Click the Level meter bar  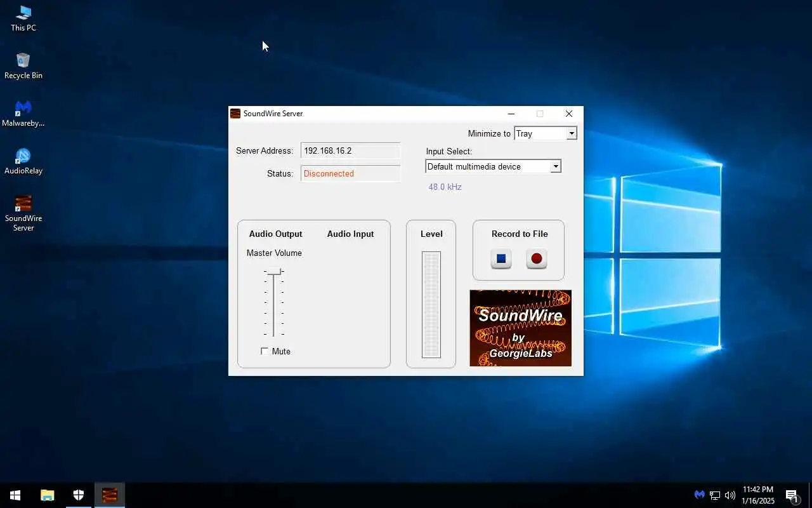(x=431, y=305)
